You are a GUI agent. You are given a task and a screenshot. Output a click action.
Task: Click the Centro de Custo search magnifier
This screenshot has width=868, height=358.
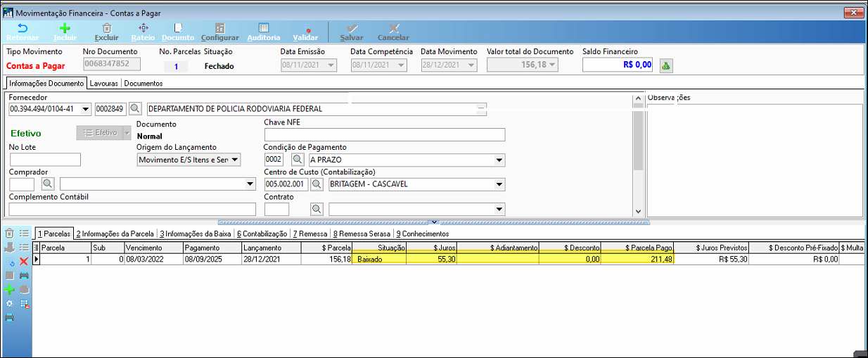point(317,184)
